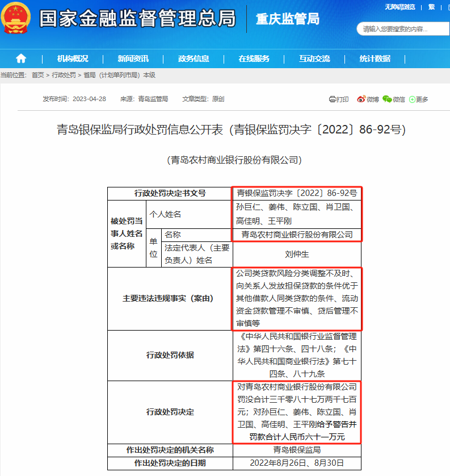Open the 互动交流 menu

(x=314, y=59)
